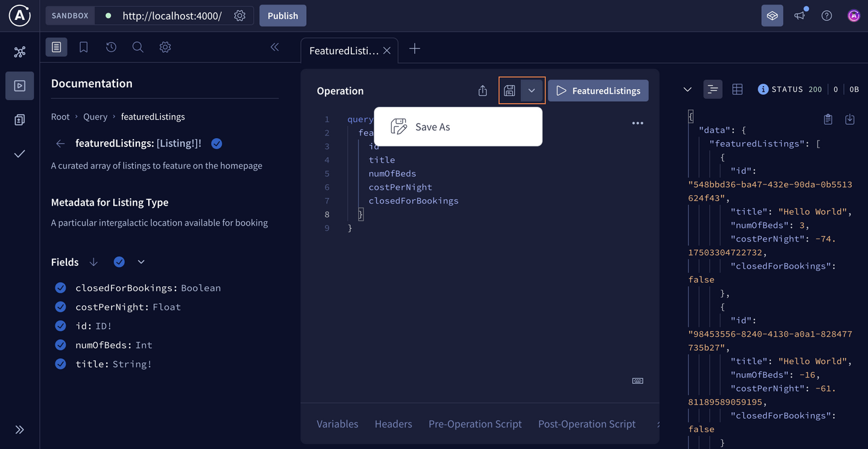Screen dimensions: 868x449
Task: Share the current operation
Action: click(x=482, y=90)
